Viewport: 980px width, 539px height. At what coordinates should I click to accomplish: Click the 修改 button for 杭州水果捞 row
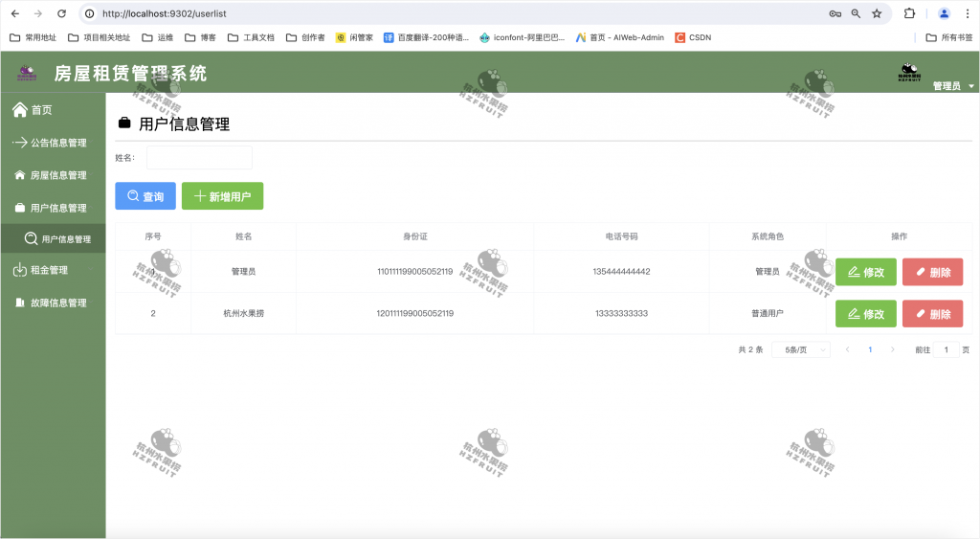[x=865, y=314]
